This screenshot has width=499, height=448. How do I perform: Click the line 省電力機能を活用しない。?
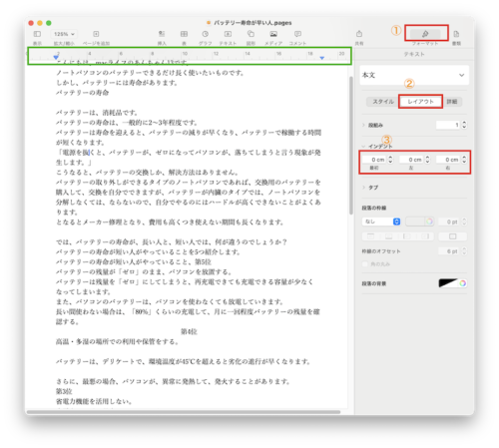pyautogui.click(x=94, y=401)
